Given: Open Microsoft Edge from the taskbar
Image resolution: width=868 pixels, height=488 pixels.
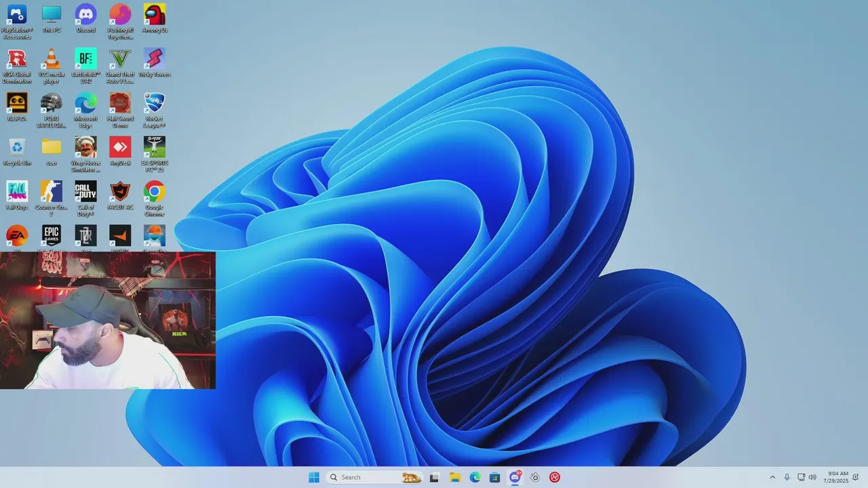Looking at the screenshot, I should point(475,477).
